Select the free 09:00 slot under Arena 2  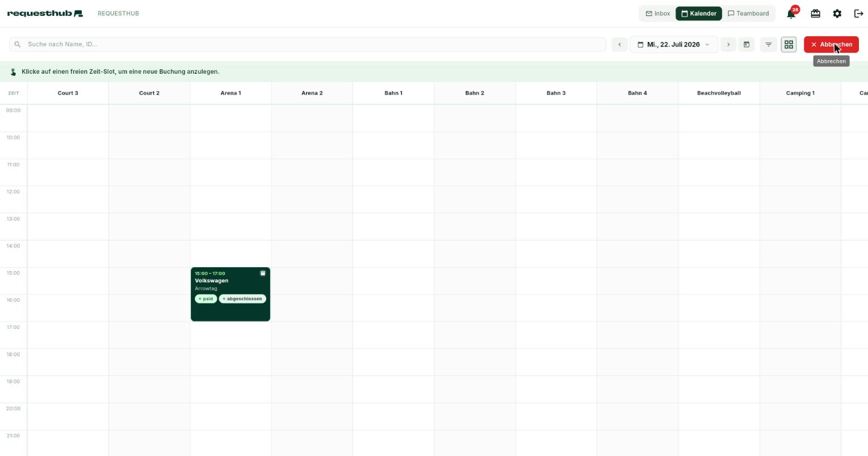point(312,118)
